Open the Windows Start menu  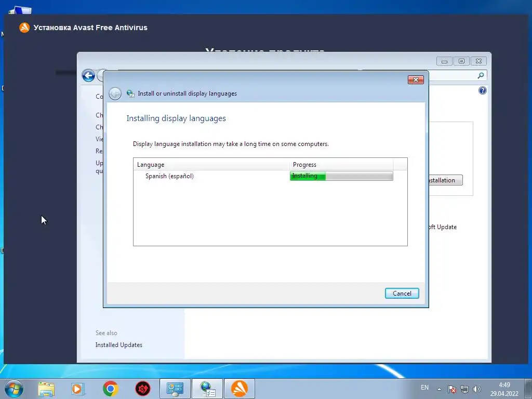click(x=14, y=389)
